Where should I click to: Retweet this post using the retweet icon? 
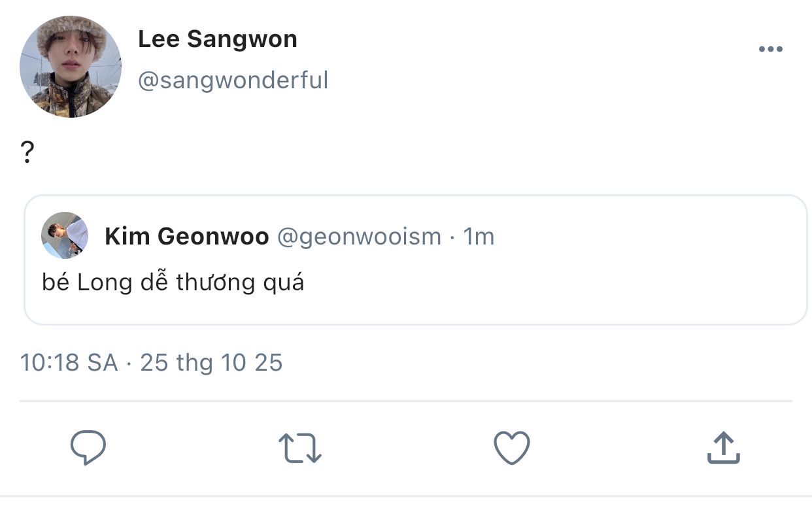pyautogui.click(x=300, y=449)
